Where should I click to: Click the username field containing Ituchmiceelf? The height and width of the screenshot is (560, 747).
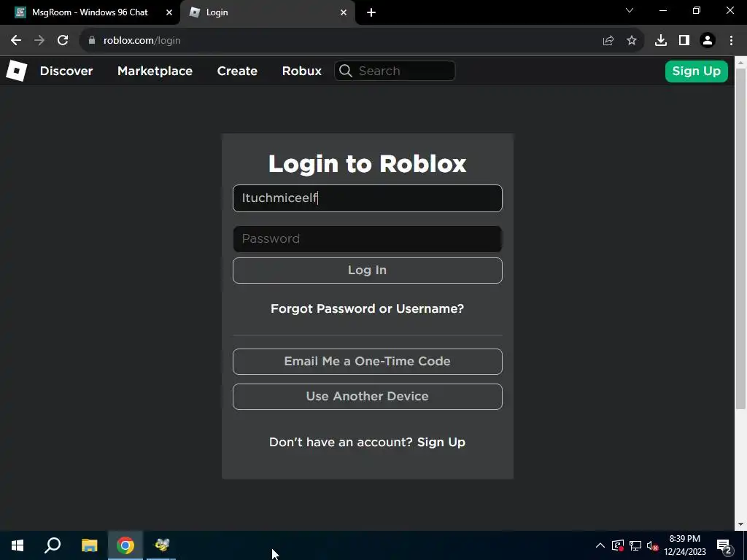pos(368,198)
